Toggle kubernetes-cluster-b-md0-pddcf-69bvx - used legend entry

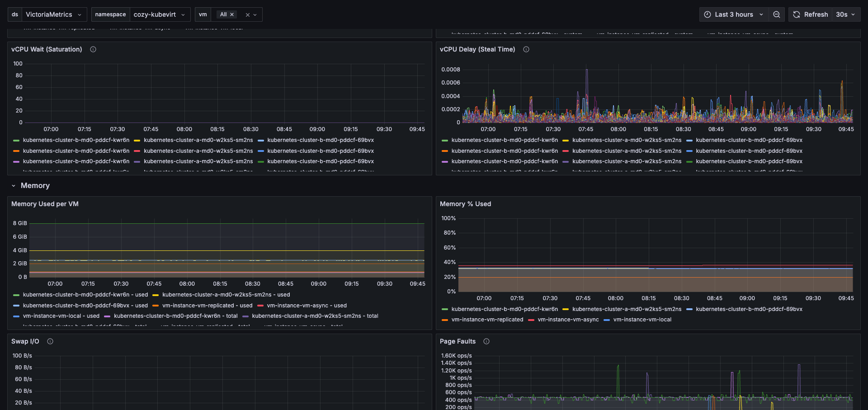tap(85, 306)
